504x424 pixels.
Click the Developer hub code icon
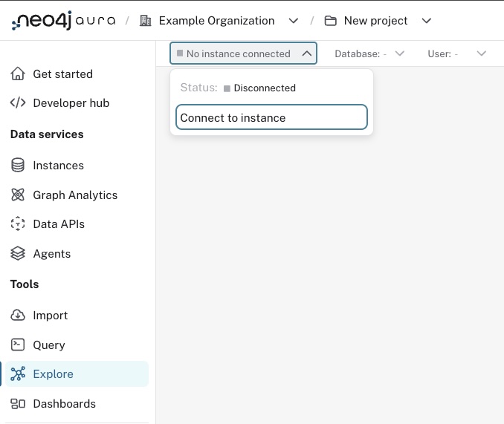18,103
